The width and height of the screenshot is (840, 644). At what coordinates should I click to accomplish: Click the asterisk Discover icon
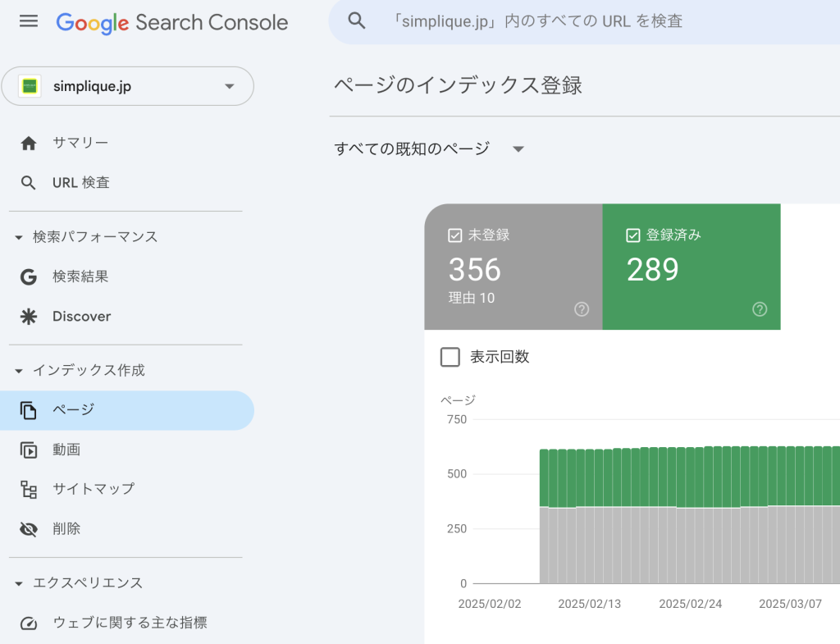(29, 317)
